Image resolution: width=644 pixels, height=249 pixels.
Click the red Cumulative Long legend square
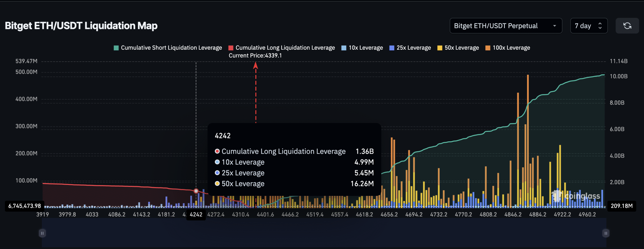(230, 47)
